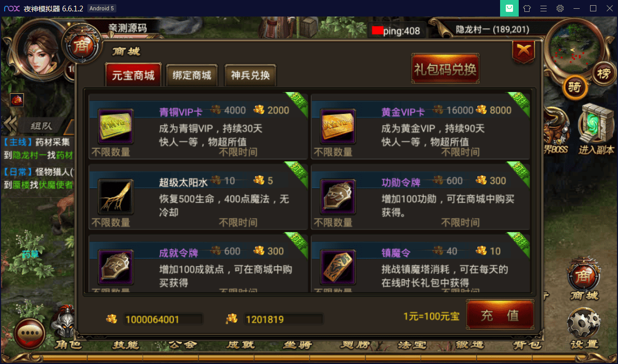This screenshot has height=364, width=618.
Task: Click the 礼包码兑换 button
Action: tap(445, 69)
